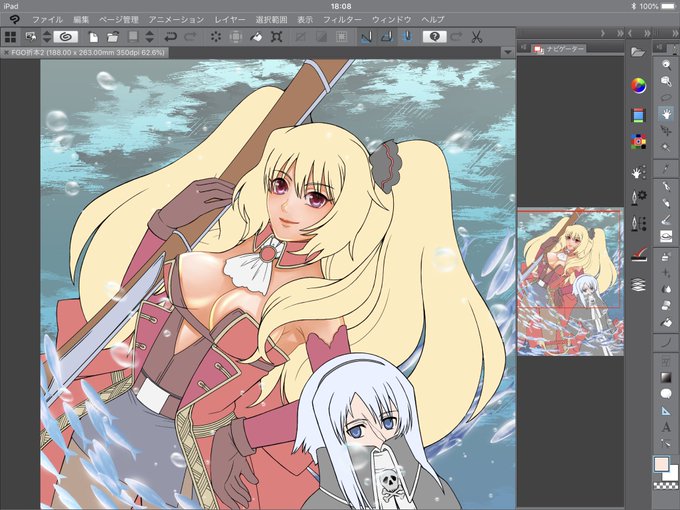Collapse the icon dock with its double chevron
The width and height of the screenshot is (680, 510).
pyautogui.click(x=647, y=33)
